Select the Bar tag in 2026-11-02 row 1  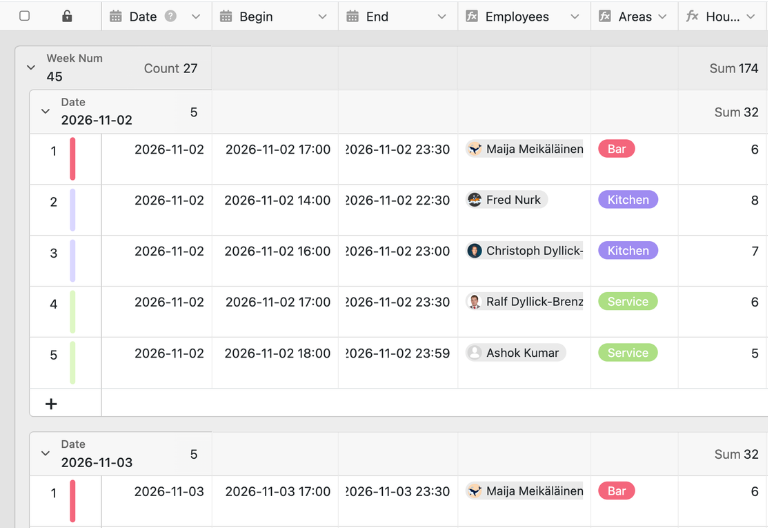coord(616,149)
